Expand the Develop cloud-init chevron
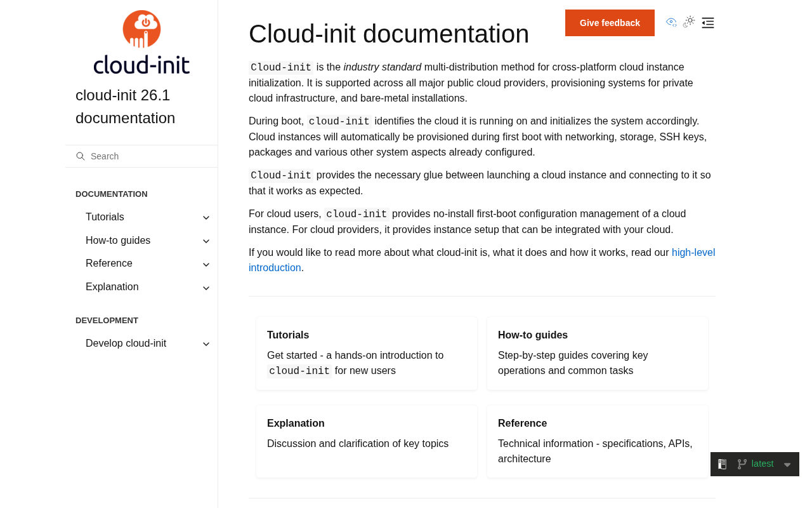812x508 pixels. pyautogui.click(x=206, y=344)
